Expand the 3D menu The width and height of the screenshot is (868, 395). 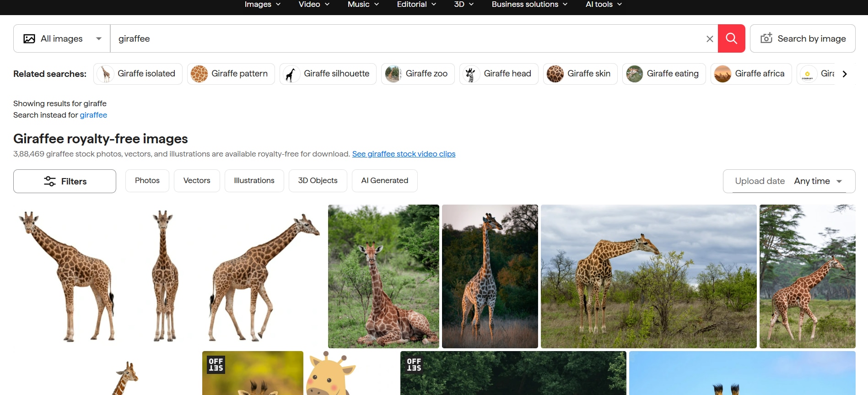point(464,5)
